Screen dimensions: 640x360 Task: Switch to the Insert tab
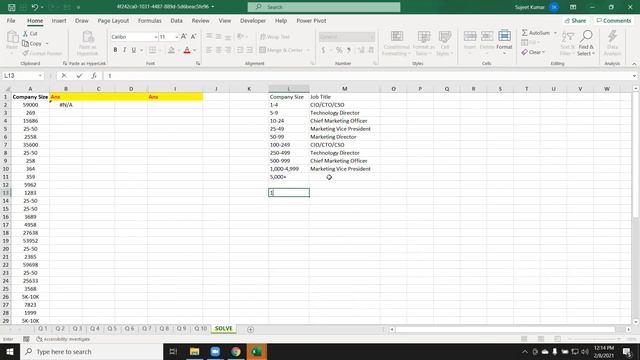point(59,20)
